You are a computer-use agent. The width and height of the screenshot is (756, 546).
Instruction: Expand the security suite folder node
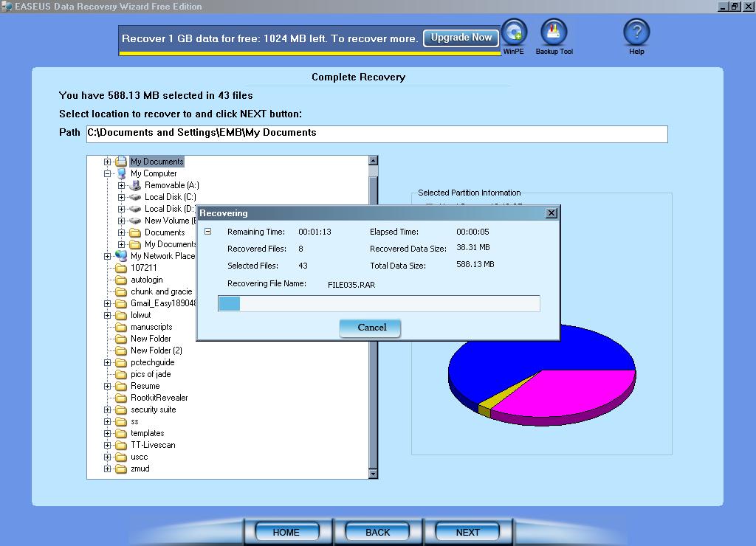(x=108, y=409)
